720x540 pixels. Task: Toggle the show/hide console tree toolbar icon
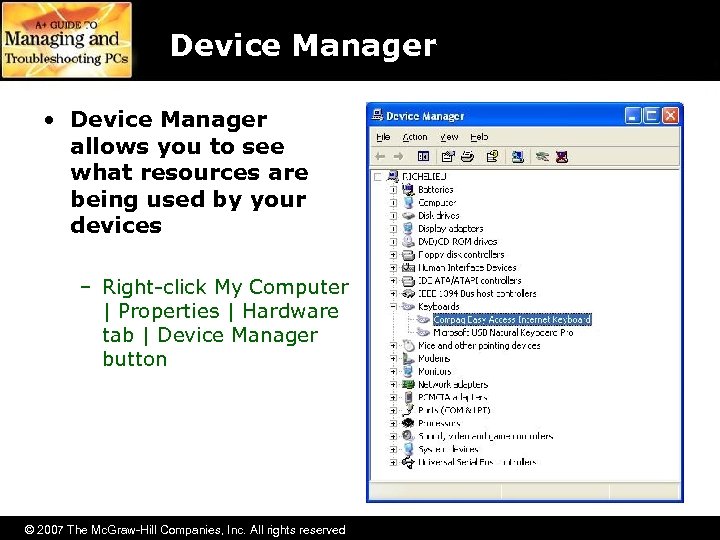tap(423, 157)
